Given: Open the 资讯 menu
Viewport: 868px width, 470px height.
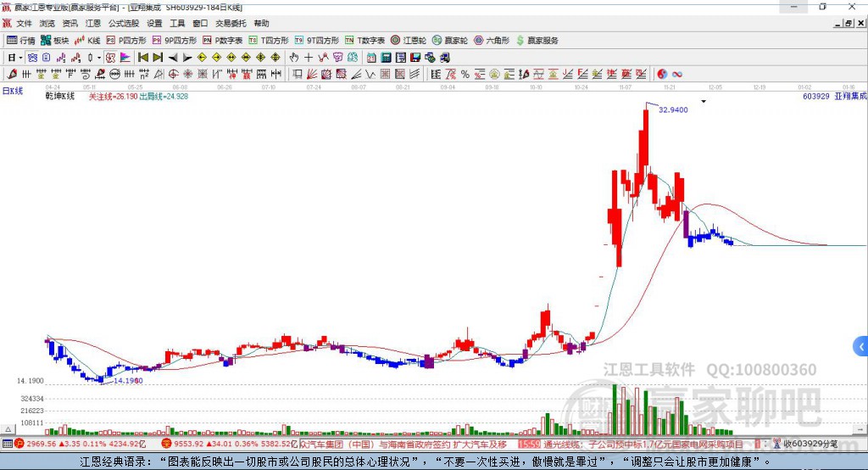Looking at the screenshot, I should (x=70, y=23).
